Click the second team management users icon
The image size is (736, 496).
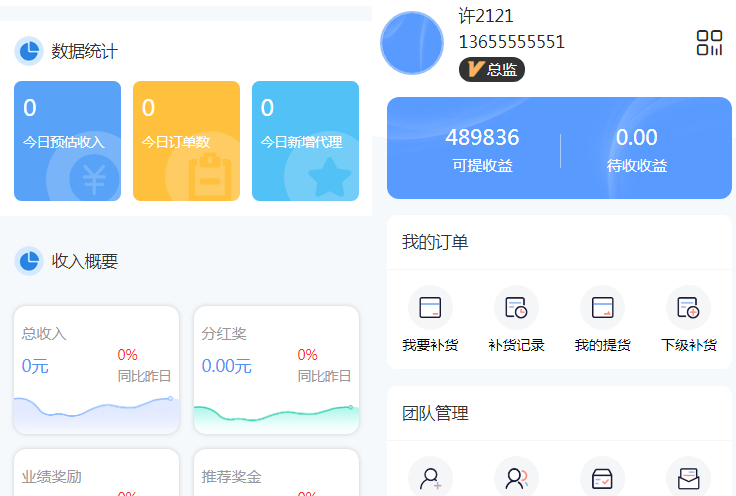coord(516,478)
